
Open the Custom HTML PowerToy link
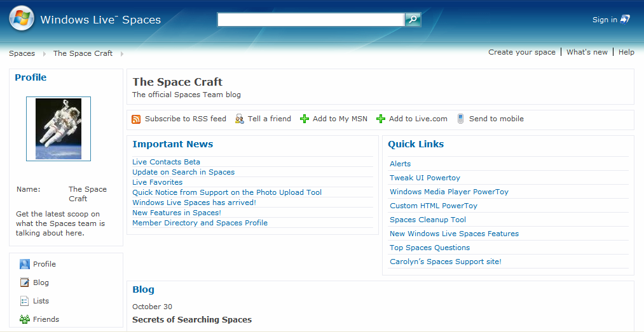(x=434, y=206)
